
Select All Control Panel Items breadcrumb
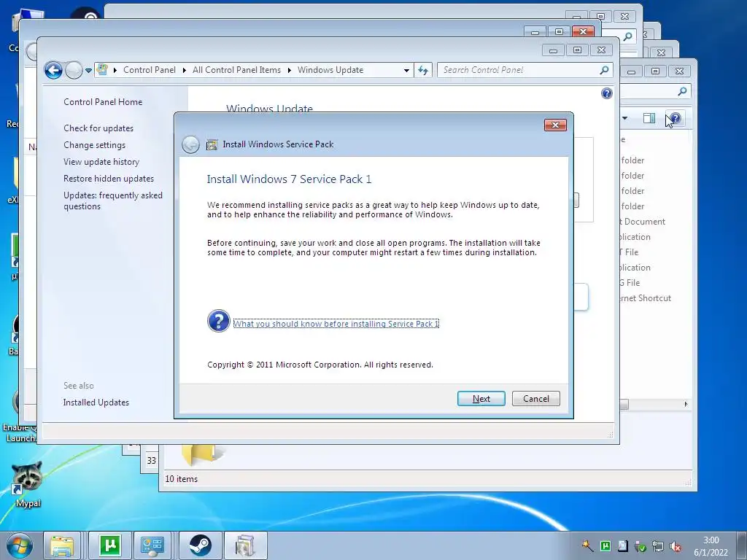[x=237, y=70]
